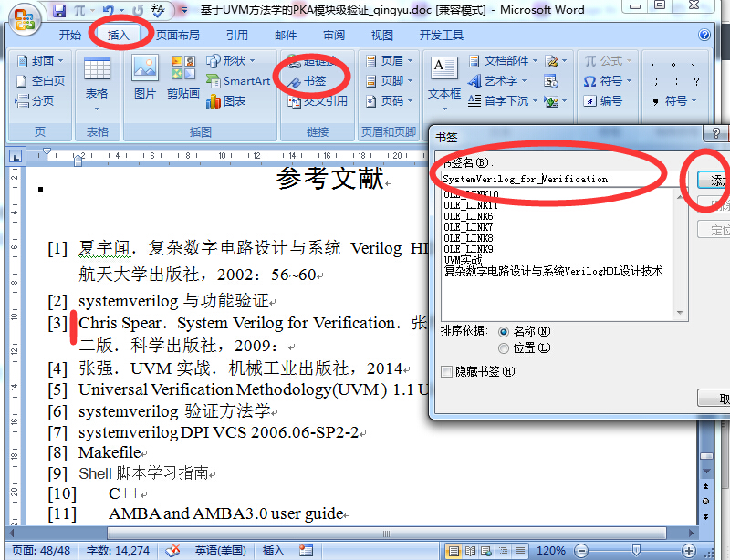Viewport: 730px width, 560px height.
Task: Redo with the quick access arrow
Action: click(138, 10)
